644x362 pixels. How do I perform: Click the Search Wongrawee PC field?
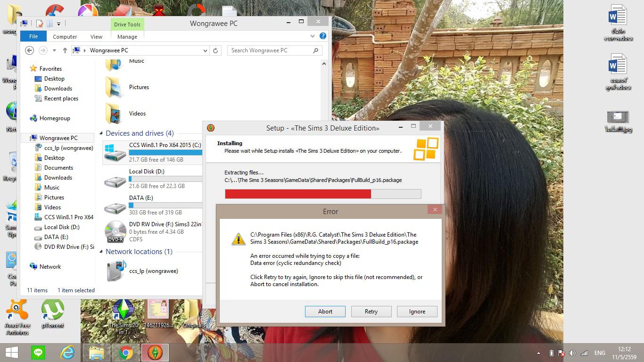pos(275,50)
